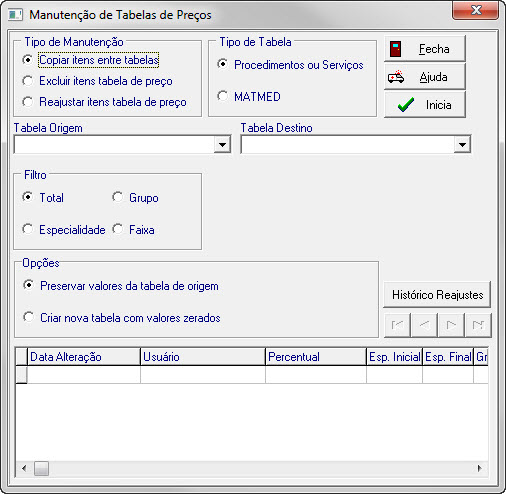Screen dimensions: 506x494
Task: Close the Manutenção de Tabelas de Preços window
Action: (x=476, y=11)
